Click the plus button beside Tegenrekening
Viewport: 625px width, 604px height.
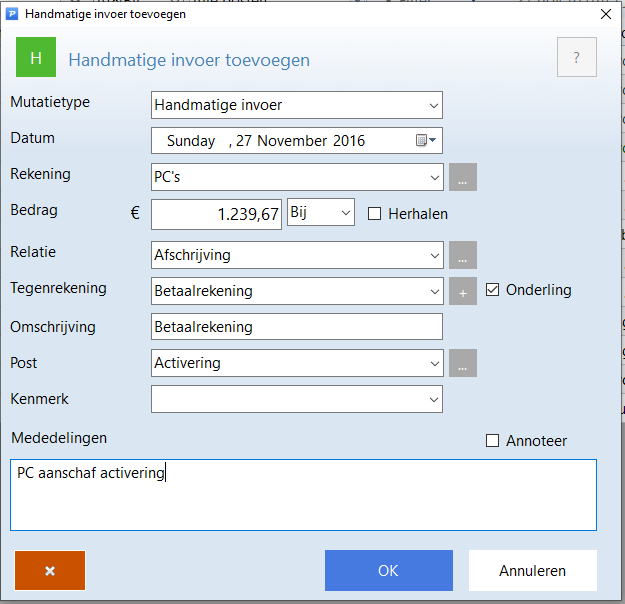(463, 291)
